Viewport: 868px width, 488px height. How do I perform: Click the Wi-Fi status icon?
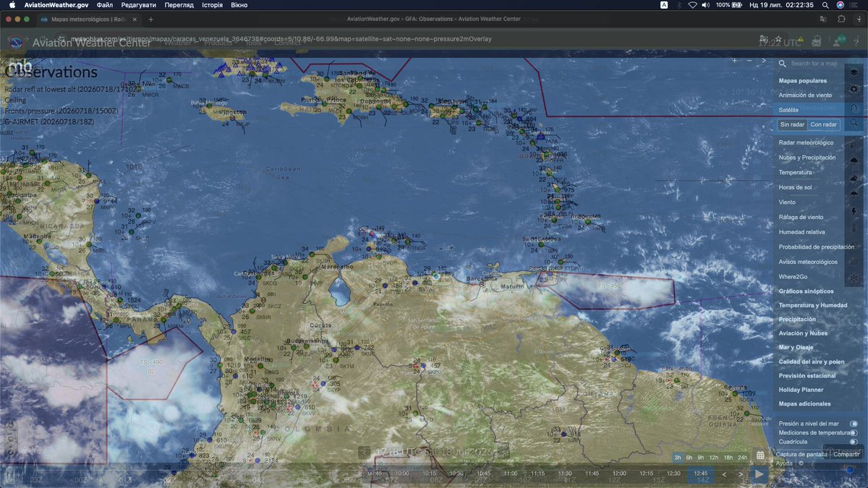coord(692,5)
